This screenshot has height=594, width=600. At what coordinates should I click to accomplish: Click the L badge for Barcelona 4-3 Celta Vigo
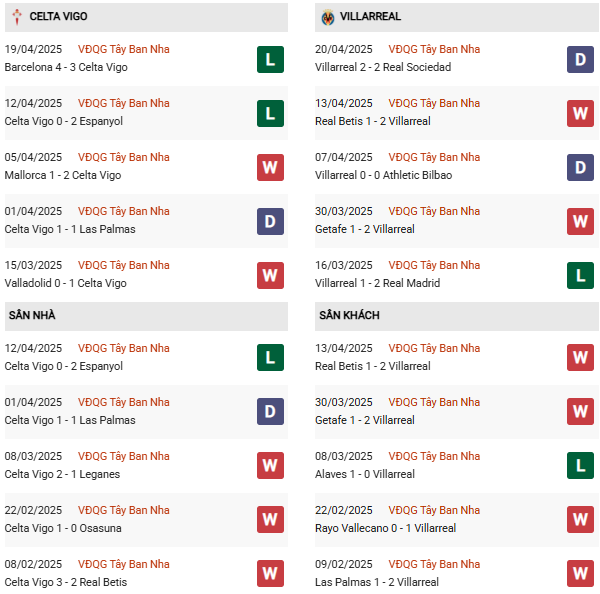tap(270, 59)
